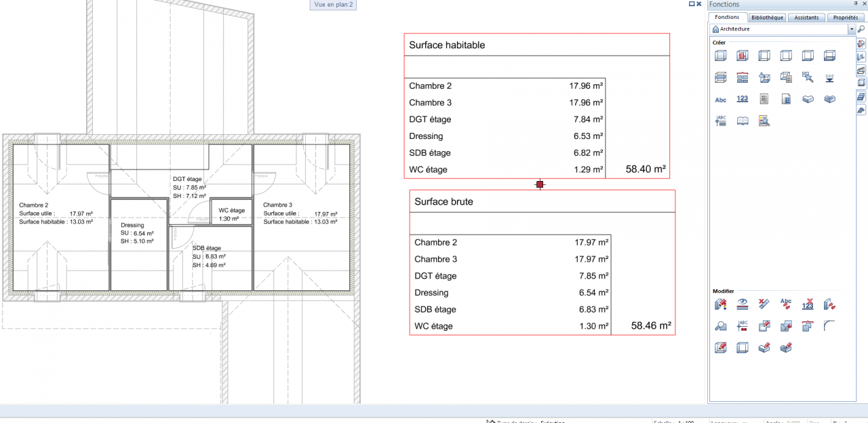Click the Vue en plan:2 viewport label
This screenshot has height=423, width=868.
coord(334,5)
